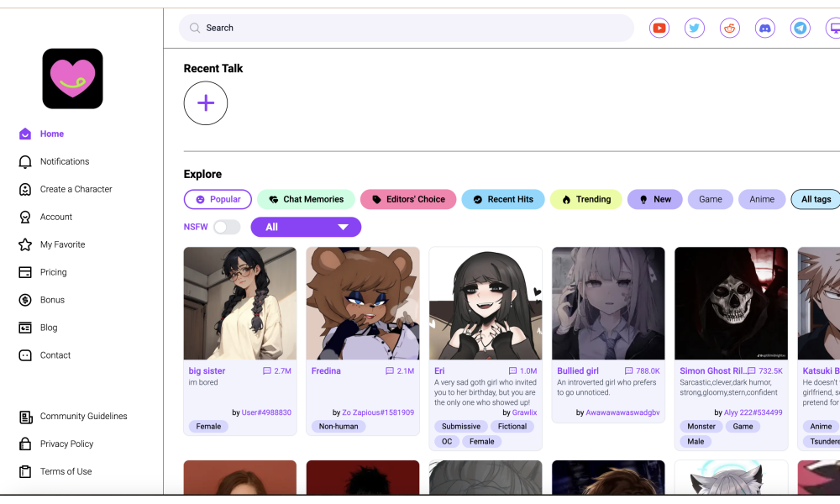This screenshot has width=840, height=504.
Task: Click the My Favorite star icon
Action: 25,244
